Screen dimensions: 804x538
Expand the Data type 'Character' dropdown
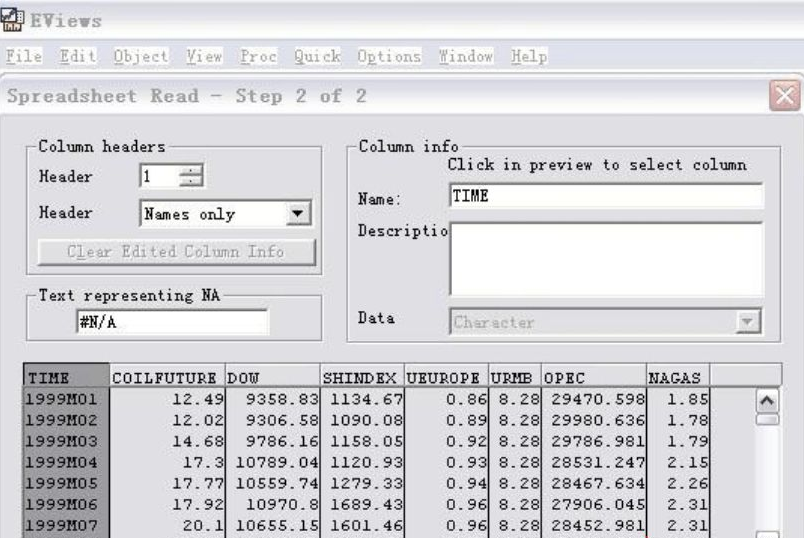point(744,322)
